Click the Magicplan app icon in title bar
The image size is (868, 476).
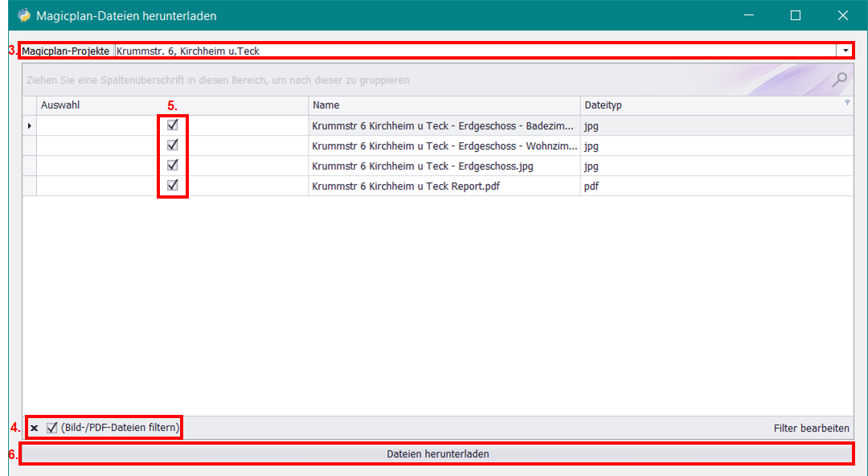pos(24,15)
